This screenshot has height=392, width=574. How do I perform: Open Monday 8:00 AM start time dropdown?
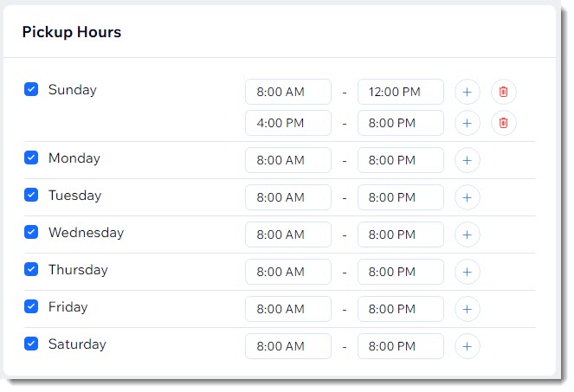tap(288, 160)
